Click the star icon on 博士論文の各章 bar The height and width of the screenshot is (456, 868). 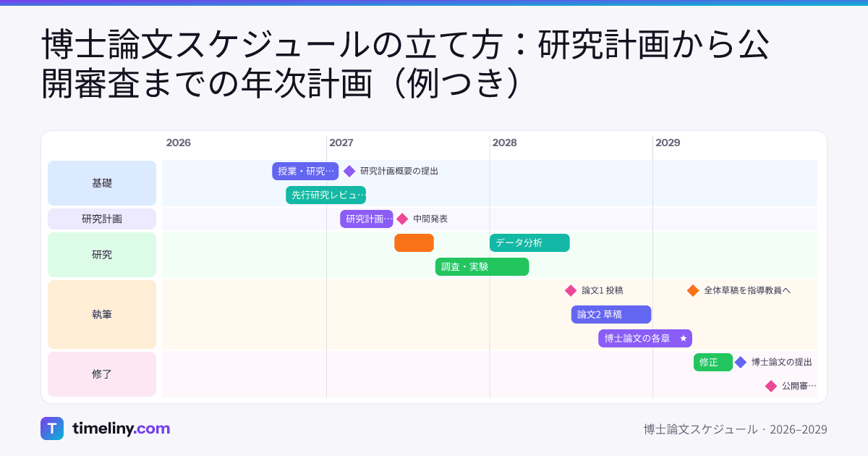tap(683, 338)
